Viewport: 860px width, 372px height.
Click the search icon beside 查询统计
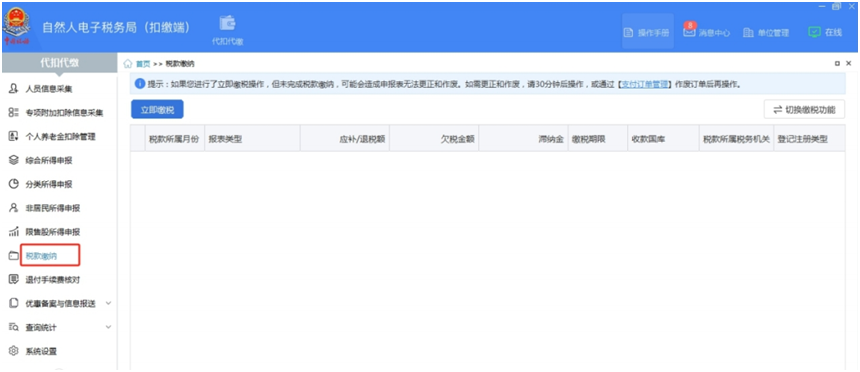14,327
